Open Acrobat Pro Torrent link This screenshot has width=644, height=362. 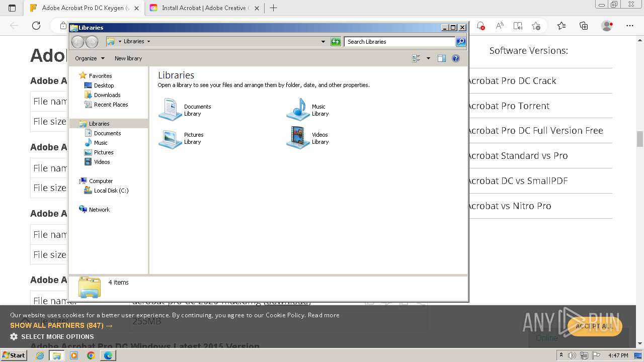(509, 106)
